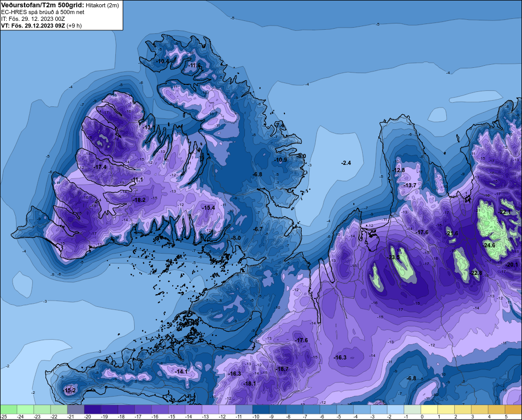Pick the lavender legend swatch starting at -12
Viewport: 522px width, 420px height.
click(227, 410)
